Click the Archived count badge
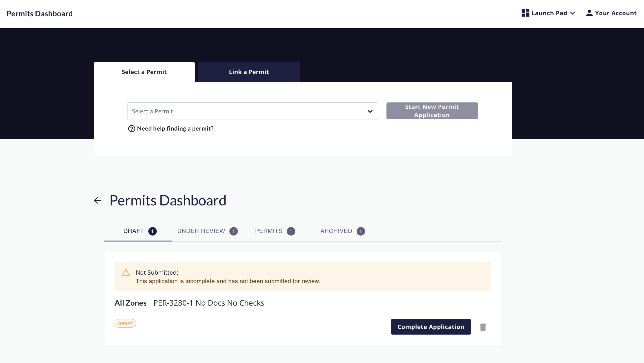 pos(361,231)
